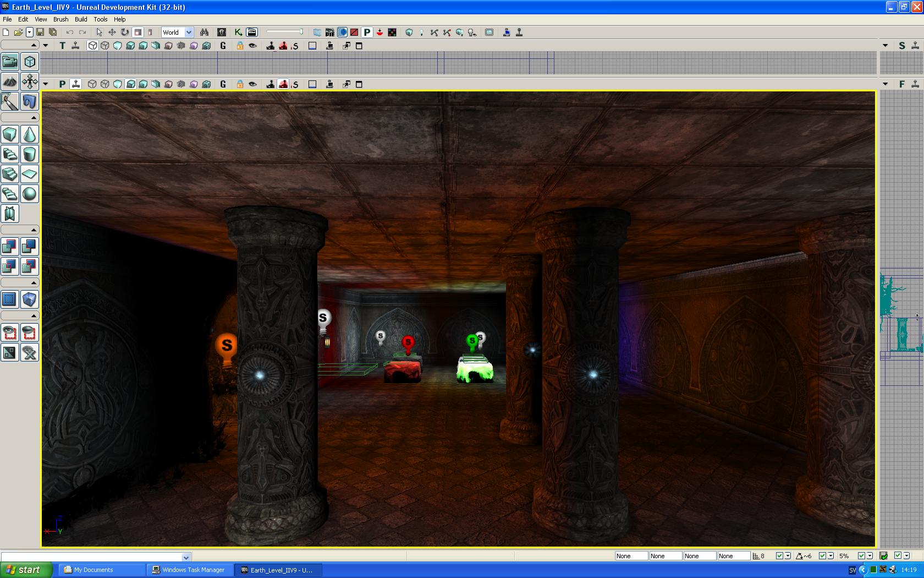Click the Save level disk icon
Viewport: 924px width, 578px height.
[40, 32]
